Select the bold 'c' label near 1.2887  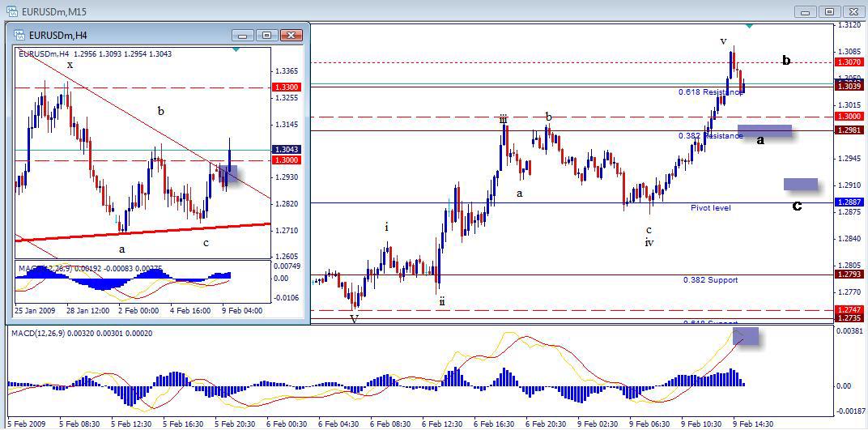[797, 206]
